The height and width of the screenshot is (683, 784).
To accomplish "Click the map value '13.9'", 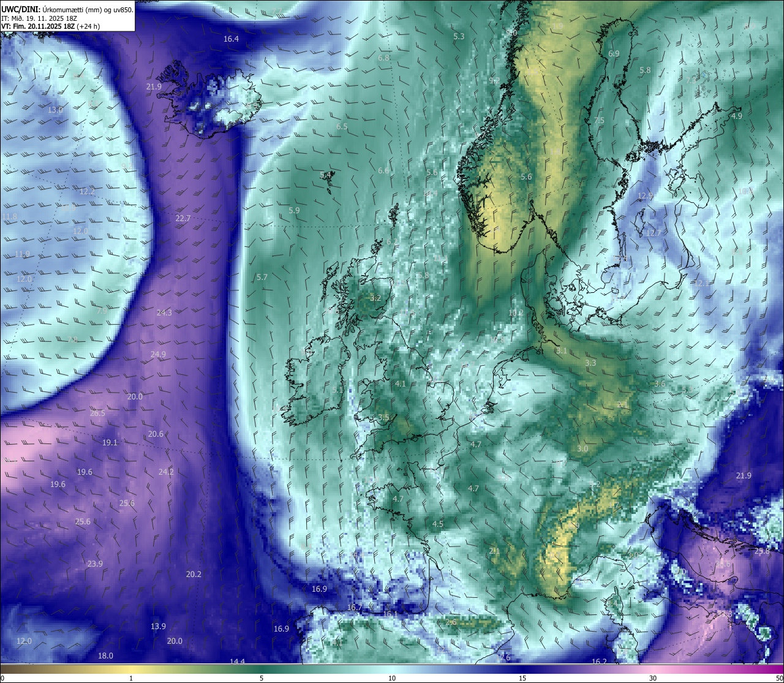I will (x=158, y=627).
